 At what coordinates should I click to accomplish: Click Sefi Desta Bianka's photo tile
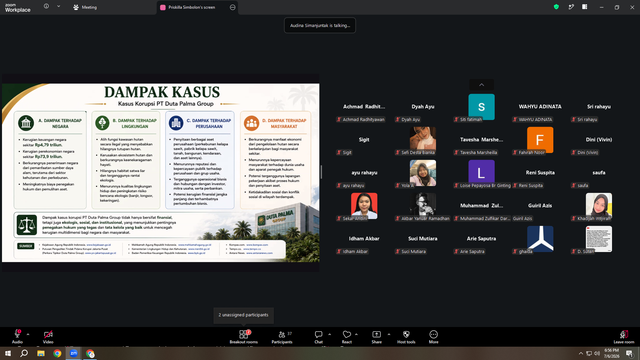click(423, 140)
